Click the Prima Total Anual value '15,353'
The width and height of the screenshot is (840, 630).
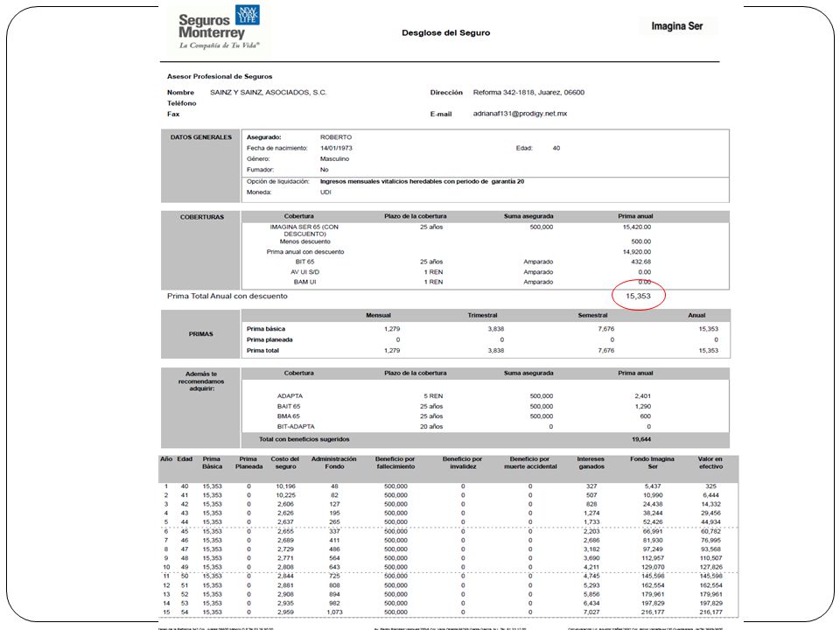coord(638,296)
